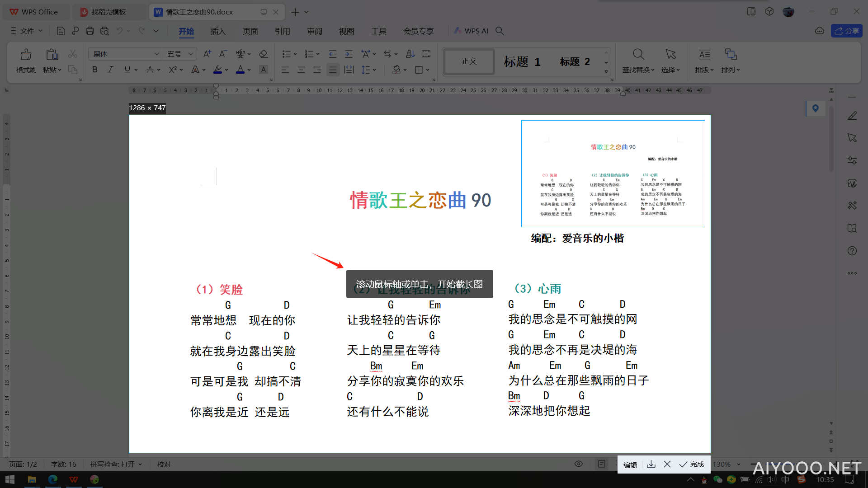Image resolution: width=868 pixels, height=488 pixels.
Task: Click the search icon next to WPS AI
Action: [x=500, y=31]
